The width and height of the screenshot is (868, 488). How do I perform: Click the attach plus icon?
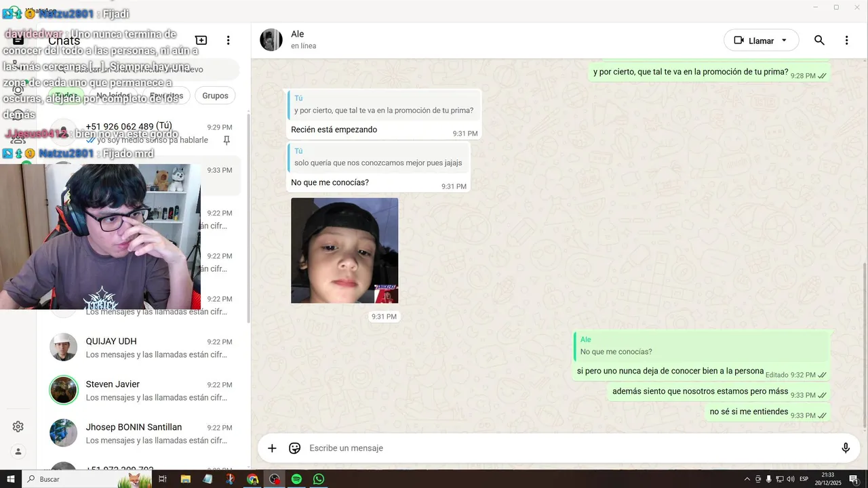pos(272,448)
